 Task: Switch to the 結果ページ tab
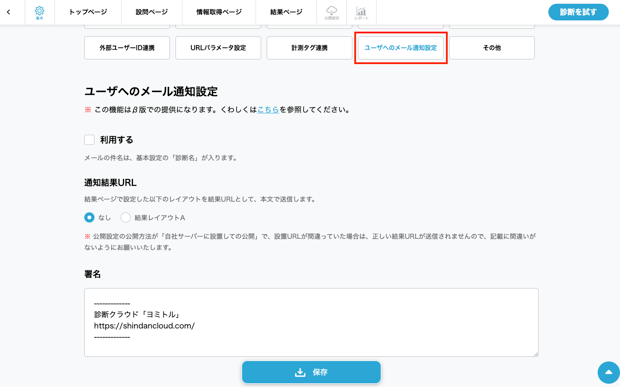(x=286, y=12)
